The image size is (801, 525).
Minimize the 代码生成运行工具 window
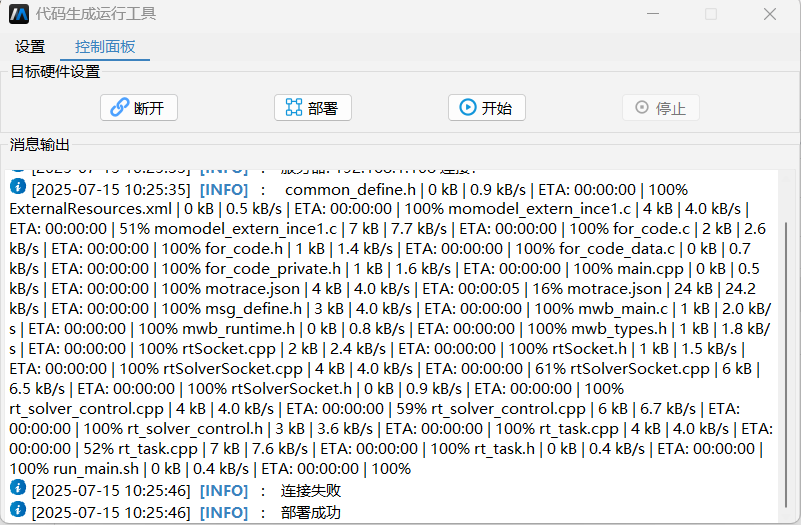tap(653, 14)
